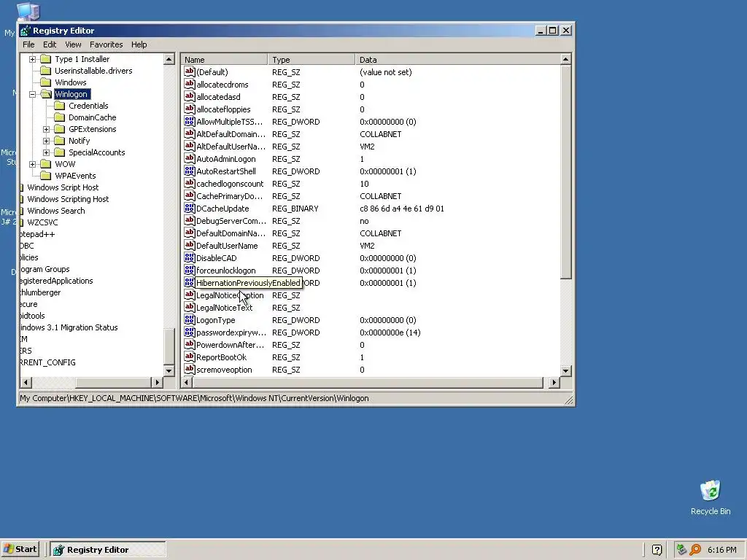Click values pane scroll down arrow
The width and height of the screenshot is (747, 560).
565,370
